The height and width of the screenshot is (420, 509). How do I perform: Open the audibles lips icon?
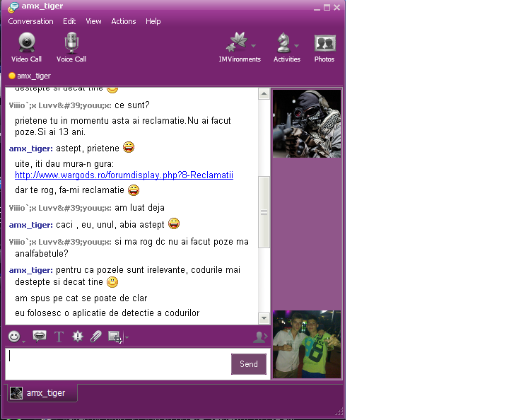pos(40,336)
